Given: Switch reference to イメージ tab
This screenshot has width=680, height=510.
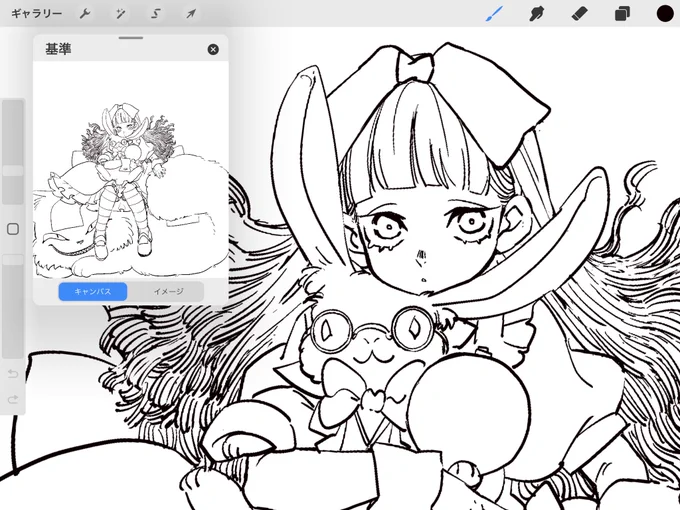Looking at the screenshot, I should pos(168,291).
